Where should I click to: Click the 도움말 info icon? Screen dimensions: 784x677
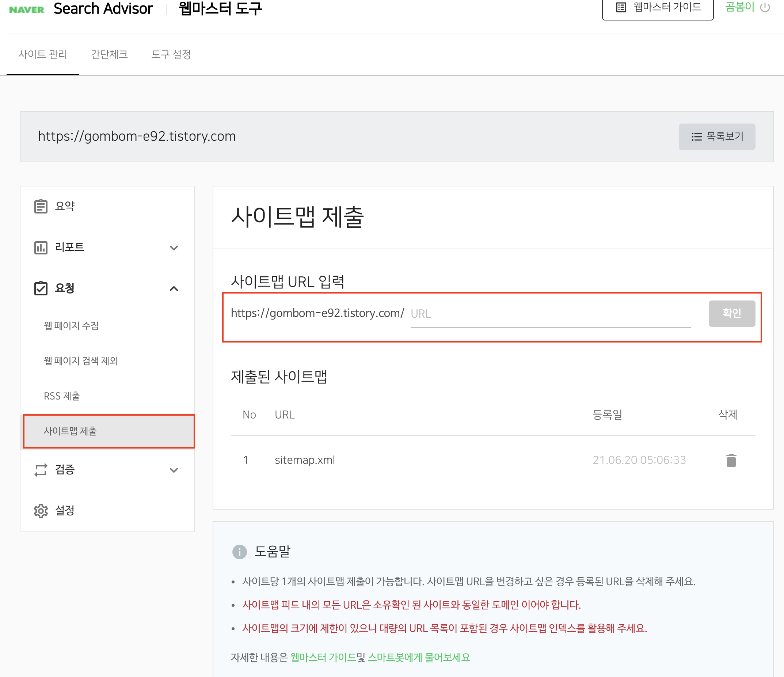pos(239,552)
